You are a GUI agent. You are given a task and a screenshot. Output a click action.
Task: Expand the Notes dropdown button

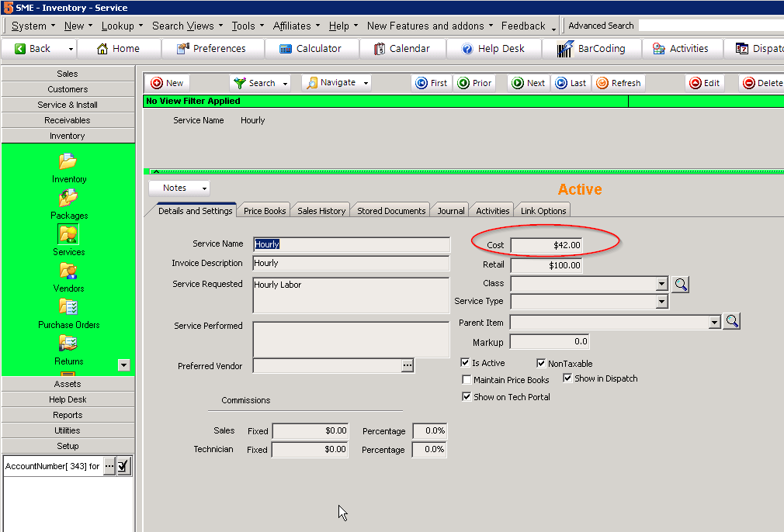pyautogui.click(x=204, y=188)
